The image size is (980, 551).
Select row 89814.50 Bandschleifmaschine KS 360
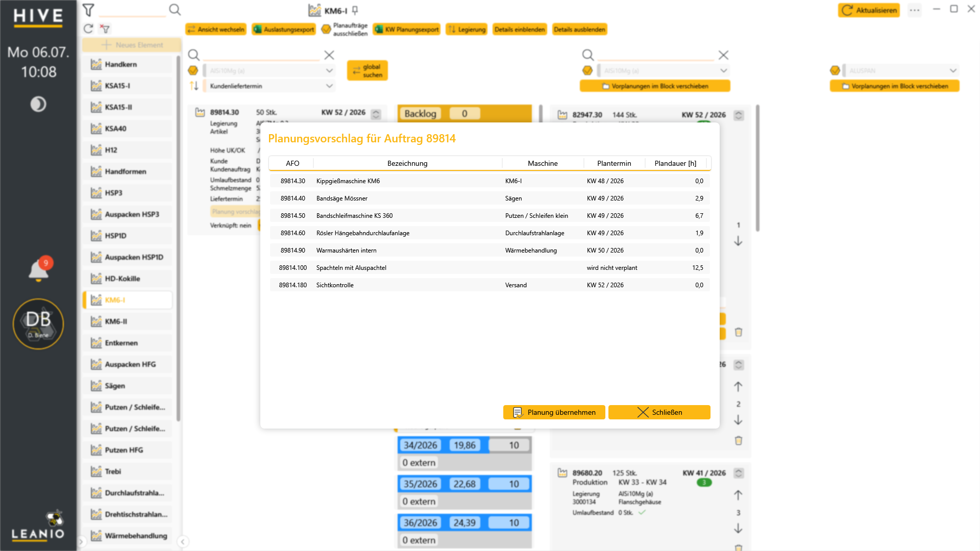pyautogui.click(x=490, y=216)
